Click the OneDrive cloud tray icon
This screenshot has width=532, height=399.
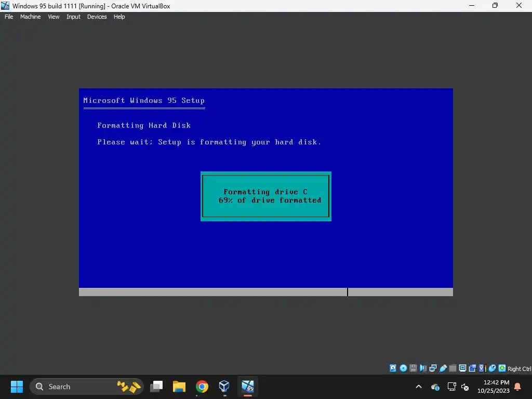click(x=435, y=387)
